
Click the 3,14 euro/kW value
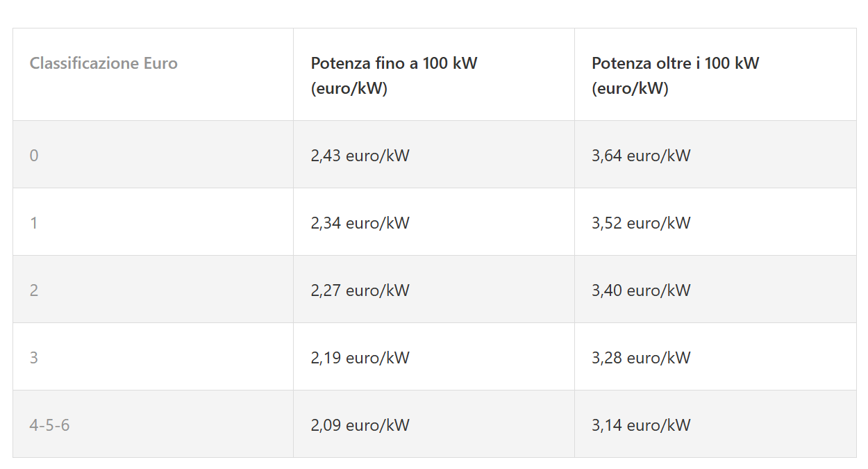coord(641,425)
